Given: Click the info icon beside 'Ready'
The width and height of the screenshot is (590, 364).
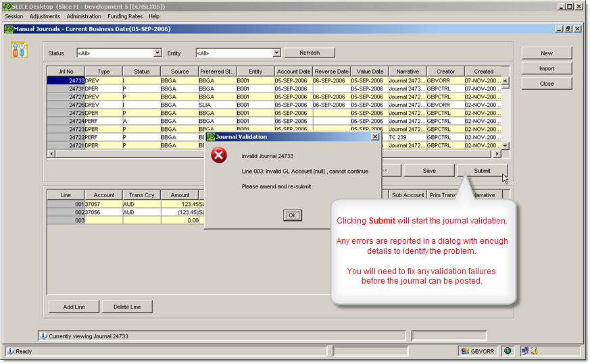Looking at the screenshot, I should [10, 351].
